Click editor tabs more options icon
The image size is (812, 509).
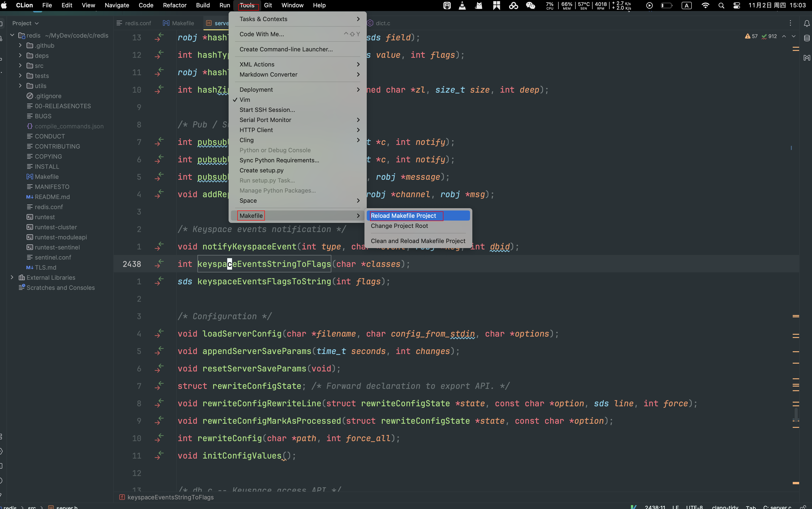pyautogui.click(x=790, y=23)
